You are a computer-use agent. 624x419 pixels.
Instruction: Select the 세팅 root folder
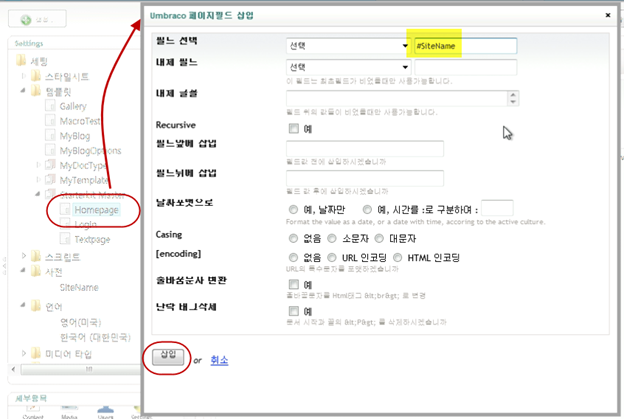pyautogui.click(x=39, y=61)
